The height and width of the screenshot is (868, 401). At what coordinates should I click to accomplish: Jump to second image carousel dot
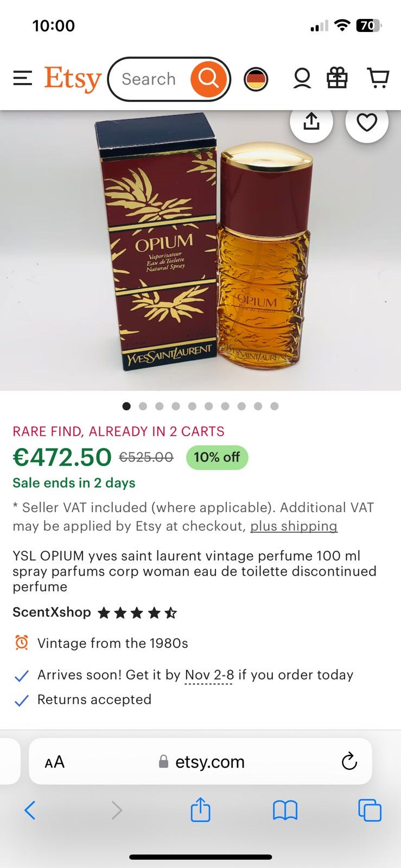pos(143,406)
